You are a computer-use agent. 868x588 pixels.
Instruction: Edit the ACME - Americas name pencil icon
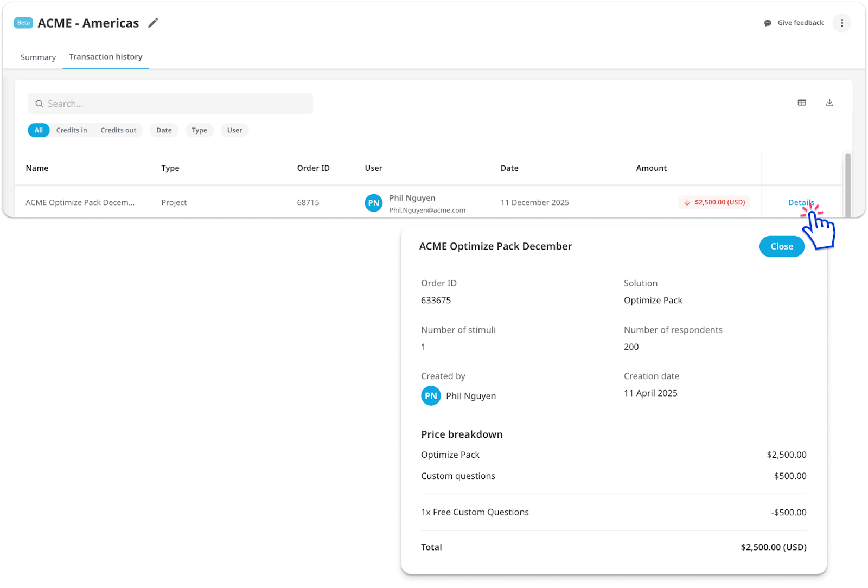tap(153, 23)
